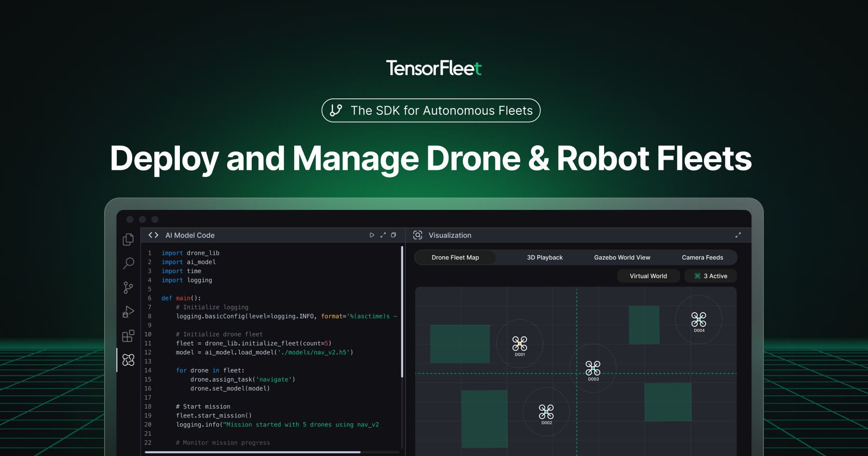Screen dimensions: 868x456
Task: Toggle the 3 Active drones indicator
Action: click(710, 276)
